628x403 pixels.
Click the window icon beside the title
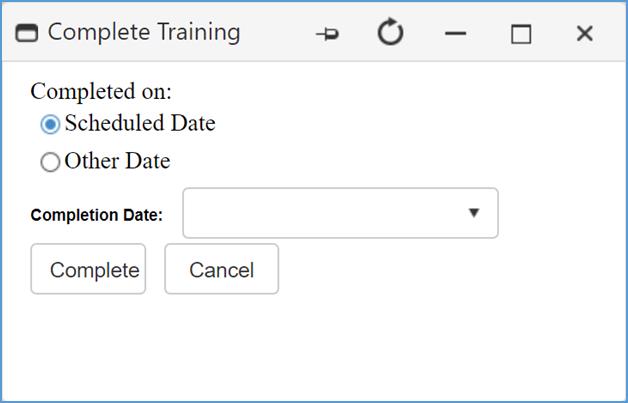pos(28,33)
